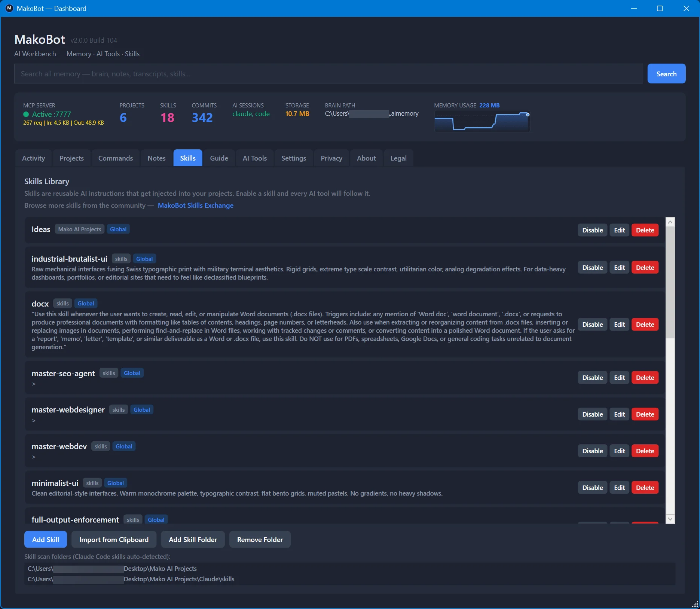Click the full-output-enforcement skill name
Viewport: 700px width, 609px height.
pyautogui.click(x=75, y=520)
